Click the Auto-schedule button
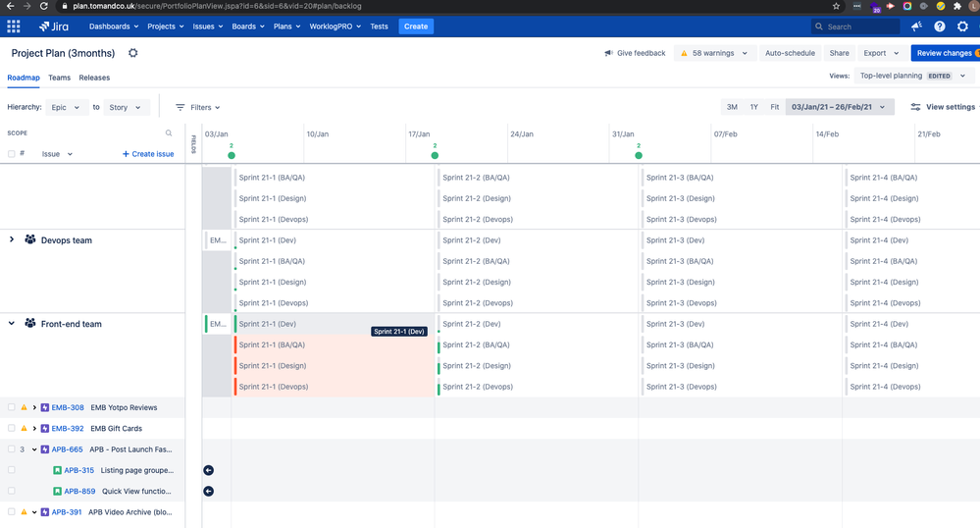The image size is (980, 528). pos(790,53)
